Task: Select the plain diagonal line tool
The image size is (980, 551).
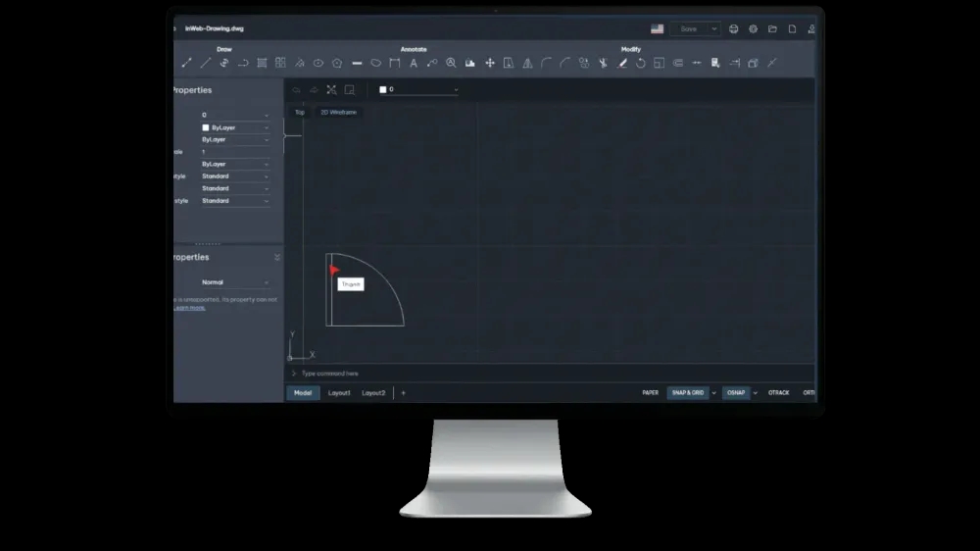Action: (x=205, y=63)
